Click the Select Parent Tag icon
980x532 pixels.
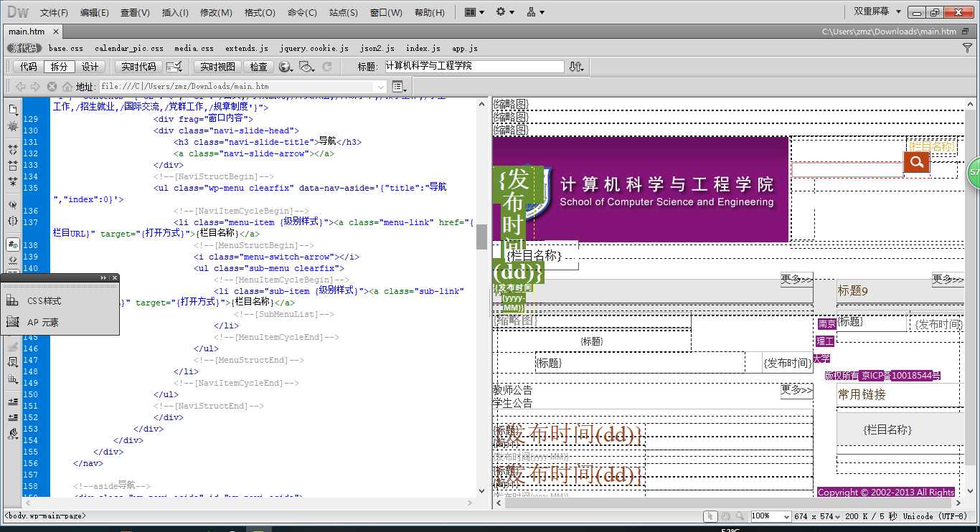pos(12,205)
